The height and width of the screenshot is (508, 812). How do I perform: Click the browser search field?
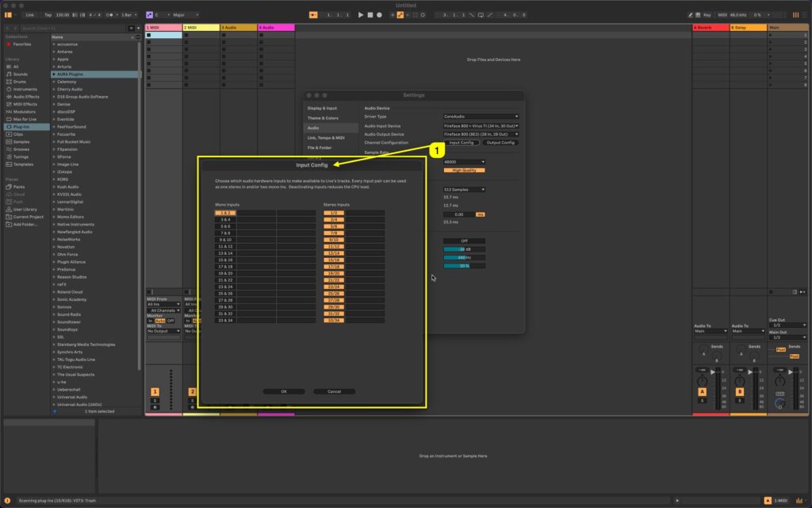coord(67,27)
